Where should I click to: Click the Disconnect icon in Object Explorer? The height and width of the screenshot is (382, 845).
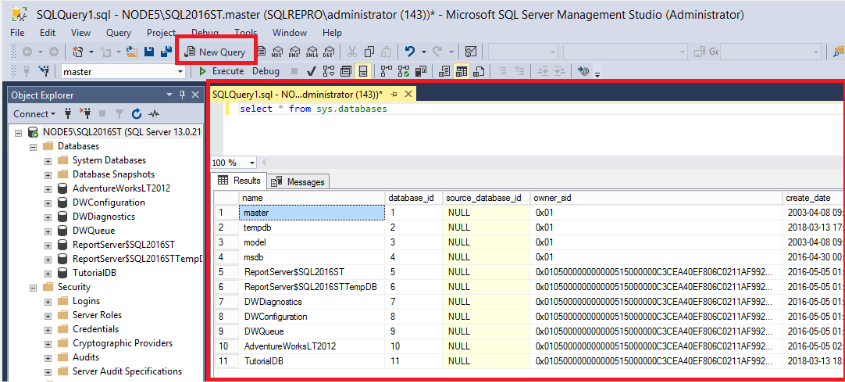point(85,114)
